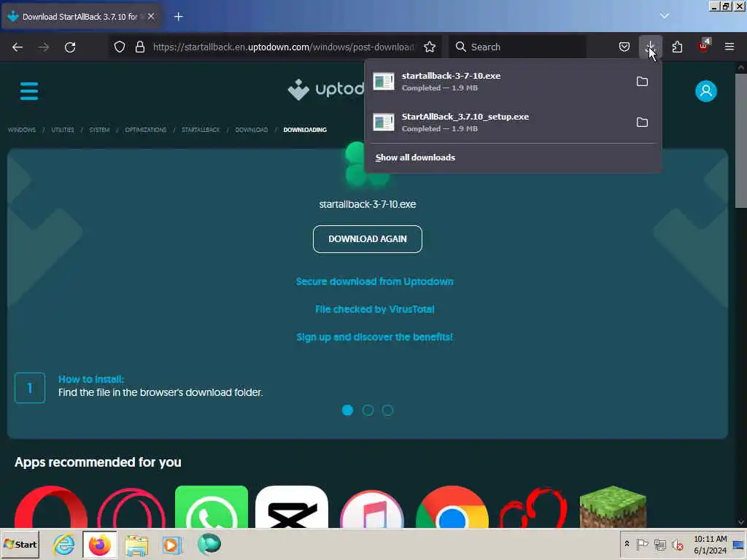747x560 pixels.
Task: Open the Windows Start button
Action: 20,545
